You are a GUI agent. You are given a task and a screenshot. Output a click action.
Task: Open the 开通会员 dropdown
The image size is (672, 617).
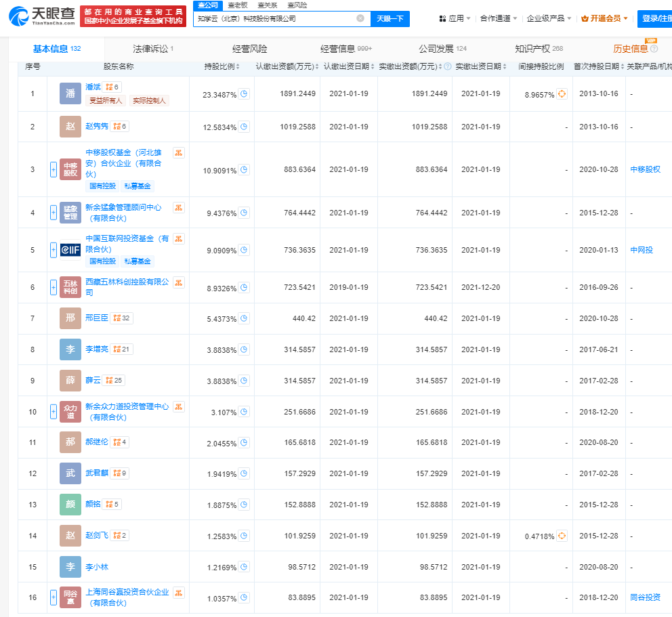pos(604,18)
